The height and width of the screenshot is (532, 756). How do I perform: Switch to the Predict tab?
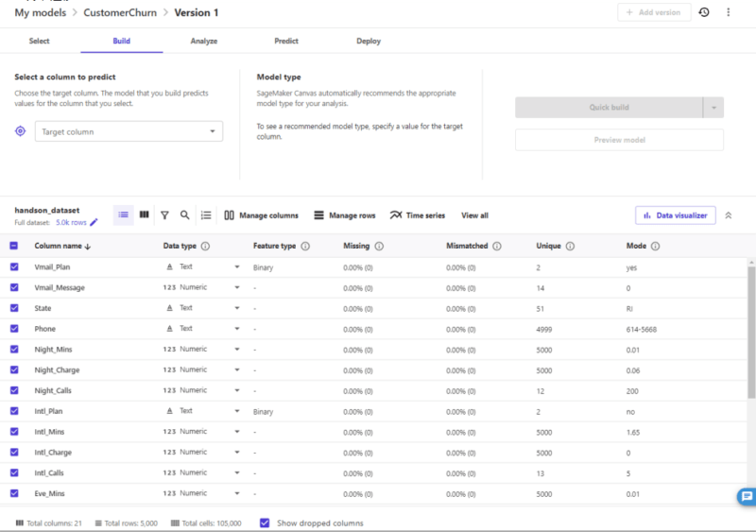(x=286, y=42)
